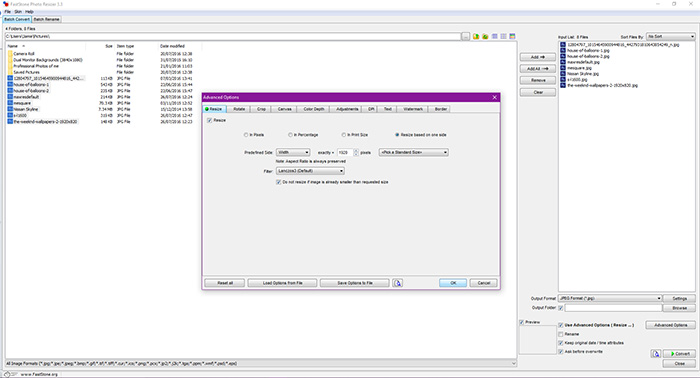Open the Output Format dropdown
Screen dimensions: 700x378
click(x=610, y=298)
